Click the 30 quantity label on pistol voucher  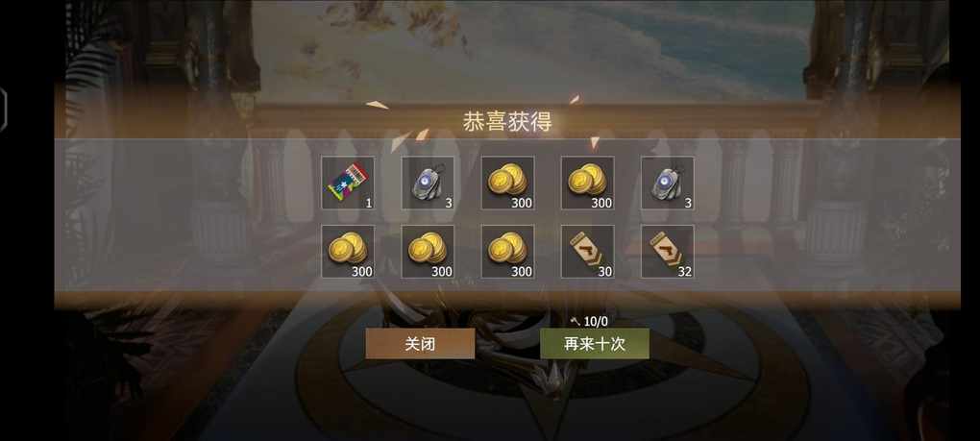coord(604,272)
